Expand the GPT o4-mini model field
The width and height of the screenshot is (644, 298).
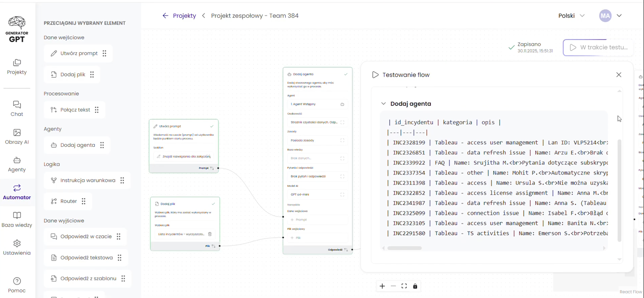click(342, 194)
